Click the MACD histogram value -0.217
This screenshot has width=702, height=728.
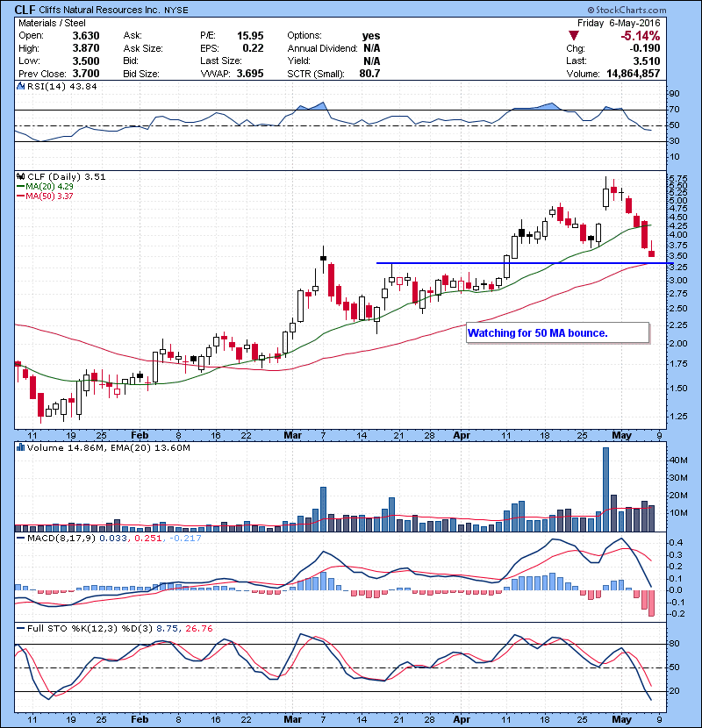185,539
